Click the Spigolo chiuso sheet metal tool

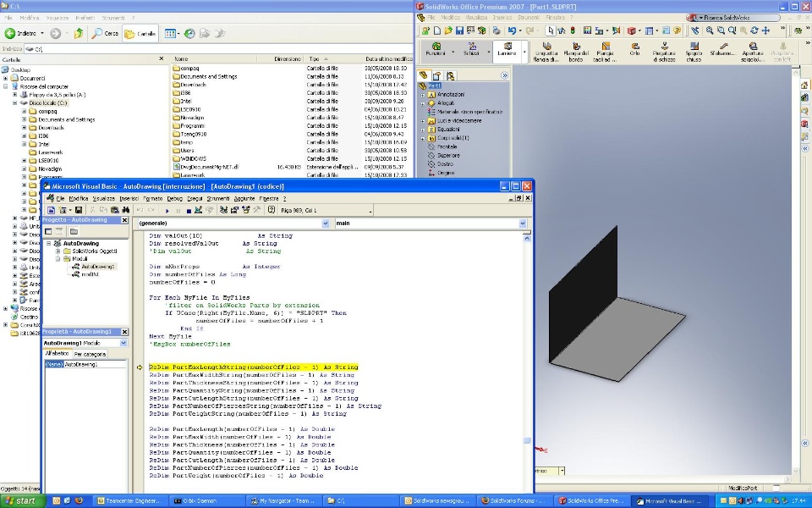pyautogui.click(x=694, y=52)
